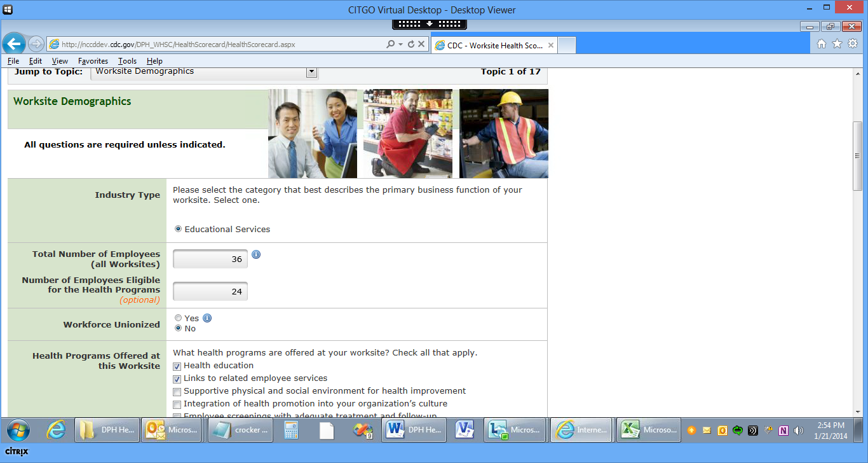Click the volume speaker tray icon
The image size is (868, 463).
coord(799,431)
